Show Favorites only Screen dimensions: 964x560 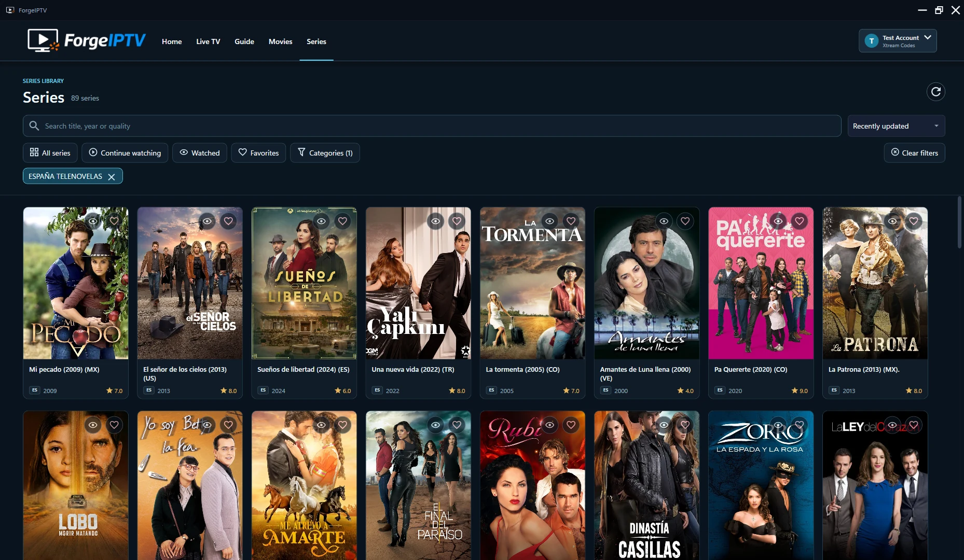point(258,153)
